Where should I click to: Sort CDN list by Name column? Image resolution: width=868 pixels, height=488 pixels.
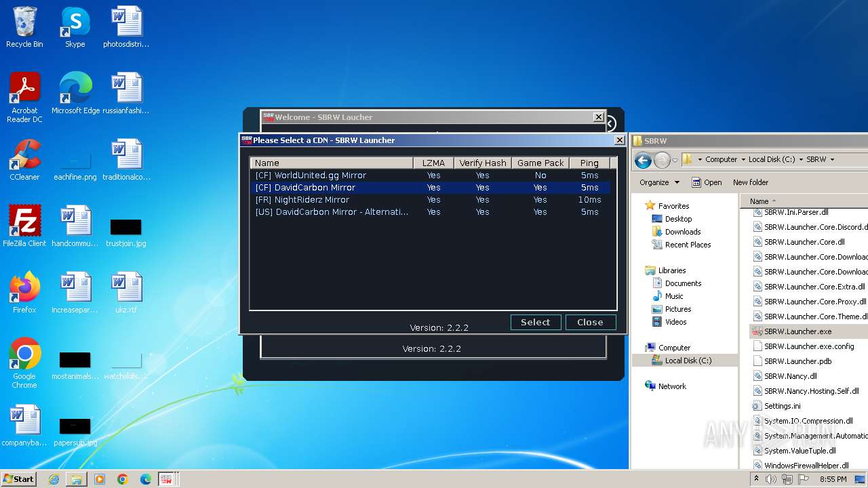click(332, 163)
